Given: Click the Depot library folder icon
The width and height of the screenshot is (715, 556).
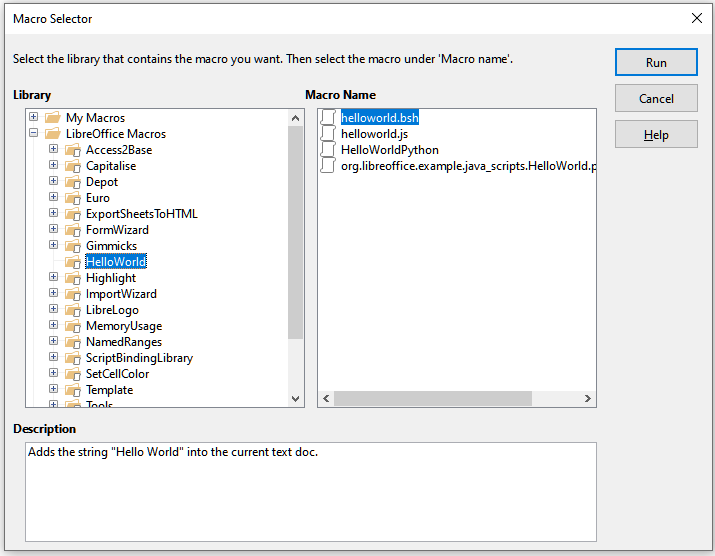Looking at the screenshot, I should 73,182.
